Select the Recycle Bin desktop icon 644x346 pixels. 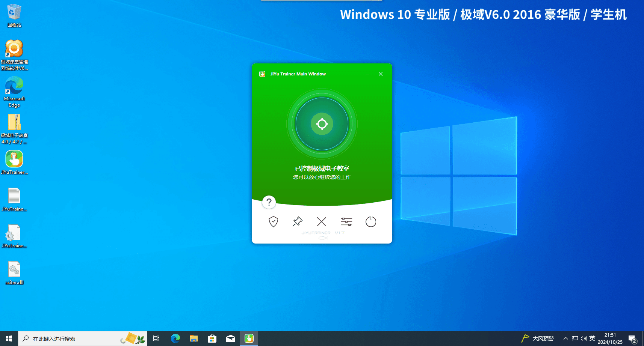coord(14,15)
